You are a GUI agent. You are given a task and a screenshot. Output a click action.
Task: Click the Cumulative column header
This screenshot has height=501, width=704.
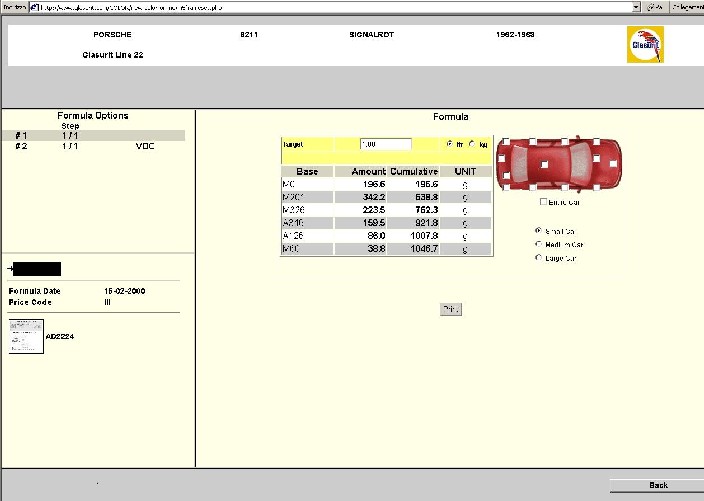(x=414, y=171)
